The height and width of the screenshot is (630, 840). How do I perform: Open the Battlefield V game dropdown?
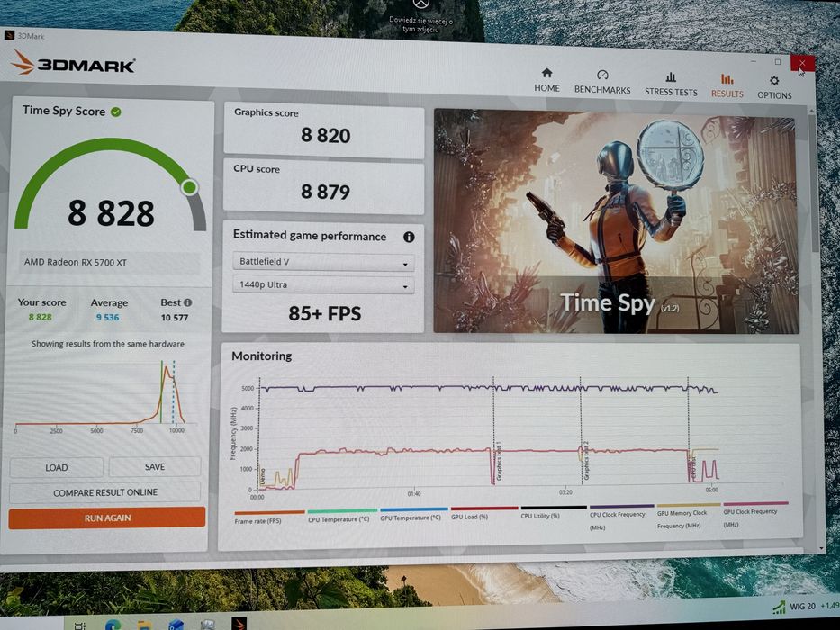point(323,262)
